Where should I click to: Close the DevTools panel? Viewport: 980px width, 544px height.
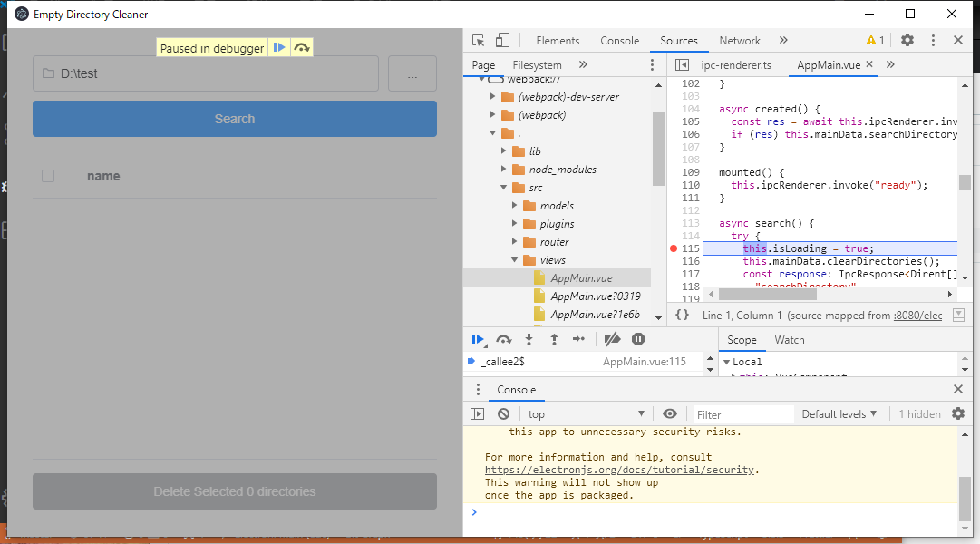coord(958,40)
